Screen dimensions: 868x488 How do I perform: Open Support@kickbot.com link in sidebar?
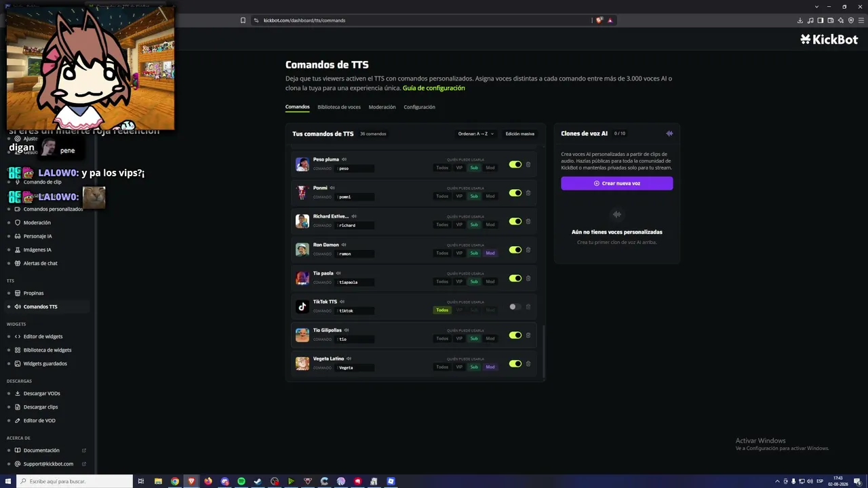coord(47,464)
